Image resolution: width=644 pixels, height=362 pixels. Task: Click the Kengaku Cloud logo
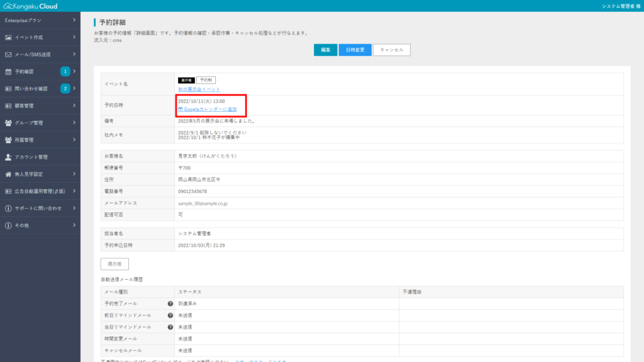coord(30,6)
